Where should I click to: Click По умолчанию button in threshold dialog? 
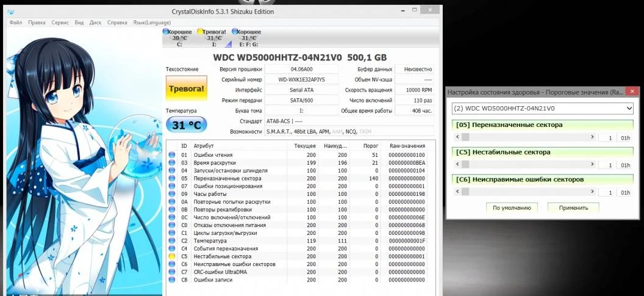[x=512, y=208]
